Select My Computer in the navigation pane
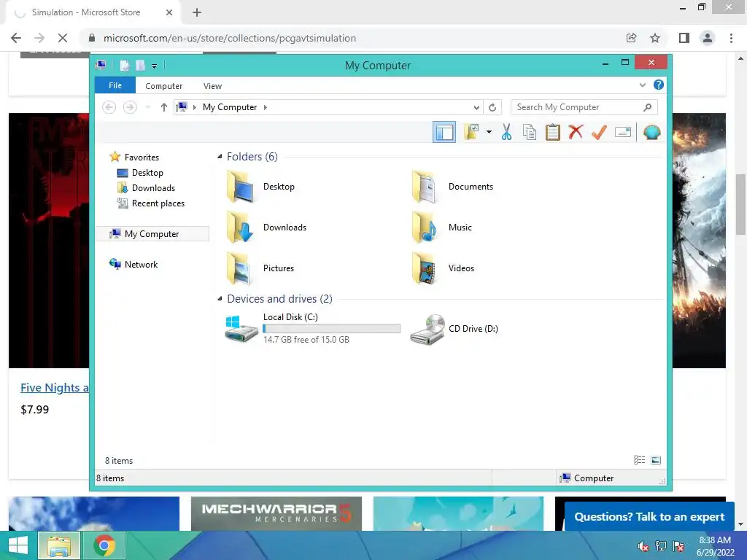 (x=152, y=234)
